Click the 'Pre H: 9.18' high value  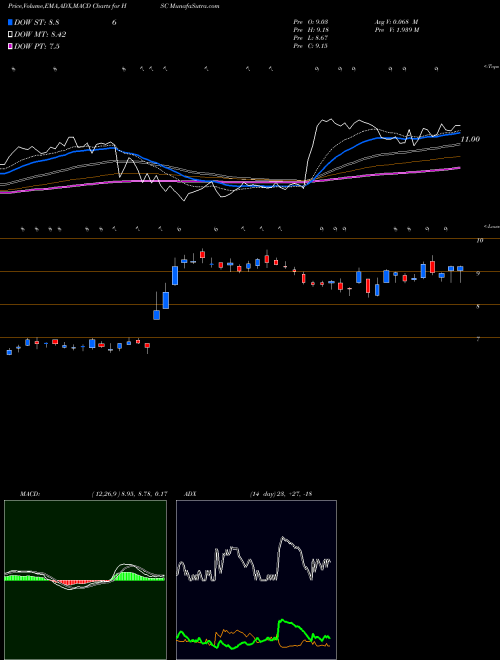click(311, 30)
